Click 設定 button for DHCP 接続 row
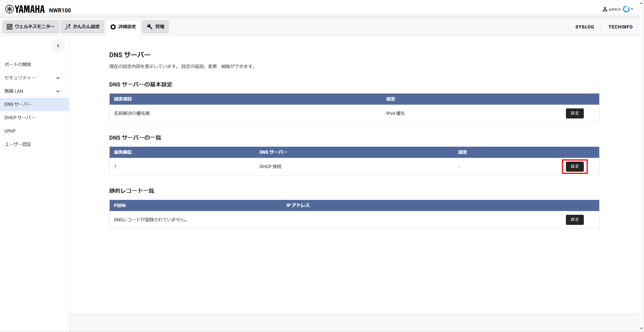Viewport: 644px width, 332px height. click(574, 167)
